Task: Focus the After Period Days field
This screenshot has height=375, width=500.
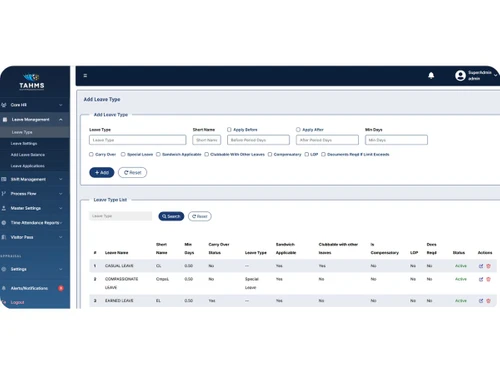Action: [327, 140]
